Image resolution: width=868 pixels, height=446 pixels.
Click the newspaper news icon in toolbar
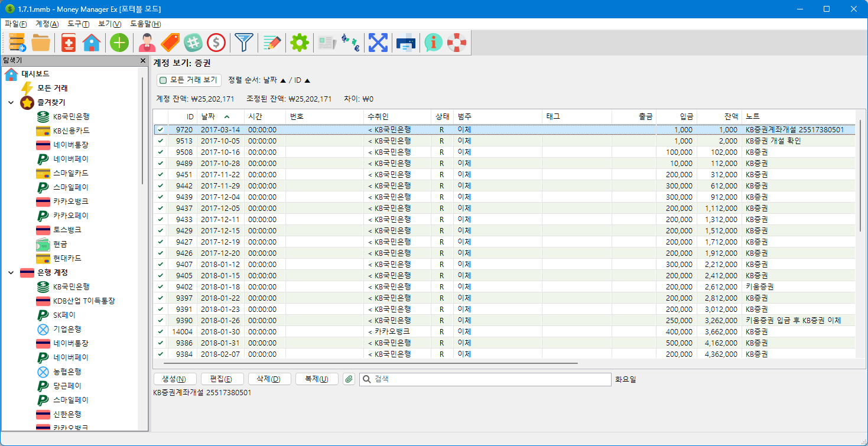pos(327,43)
